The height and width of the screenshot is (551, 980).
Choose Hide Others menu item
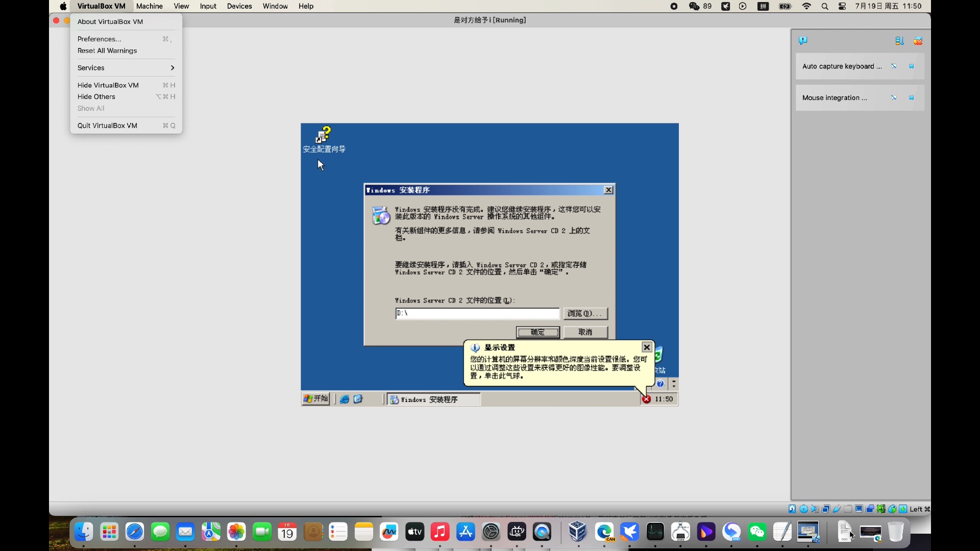pyautogui.click(x=126, y=97)
